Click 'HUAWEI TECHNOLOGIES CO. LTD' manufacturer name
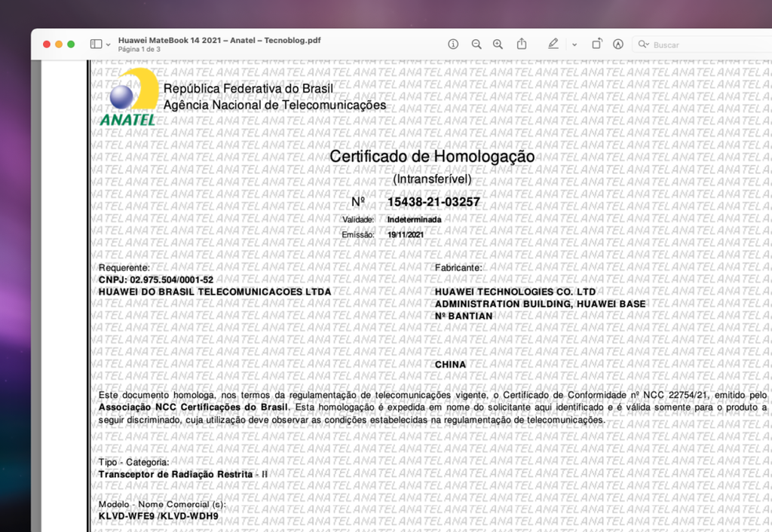Viewport: 772px width, 532px height. click(515, 292)
